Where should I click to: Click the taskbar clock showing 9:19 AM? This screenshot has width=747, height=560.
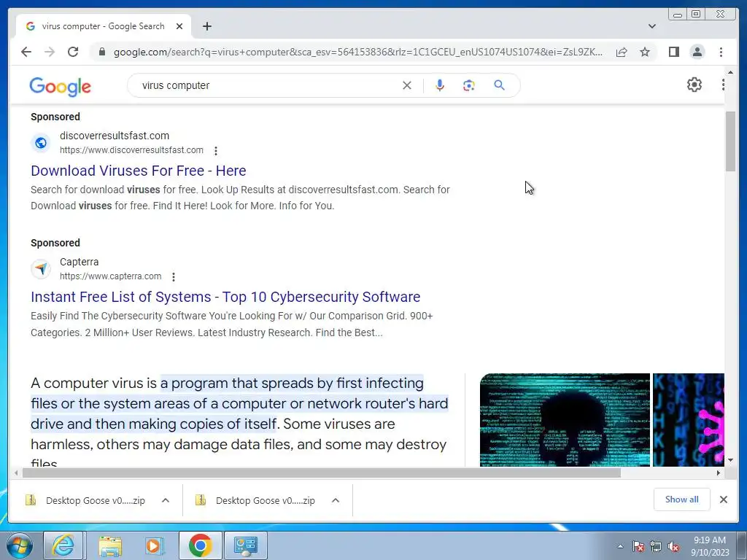[710, 546]
